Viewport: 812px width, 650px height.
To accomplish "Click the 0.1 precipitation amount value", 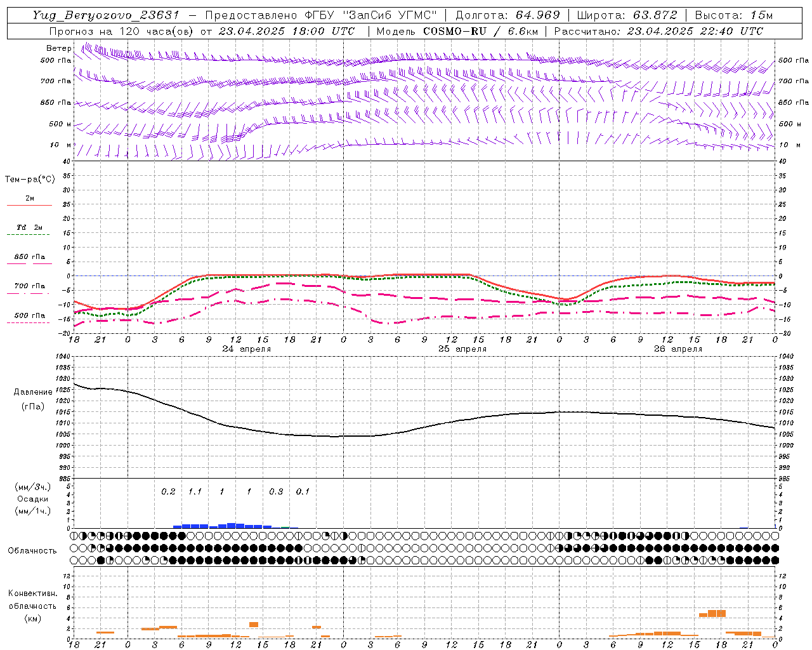I will pyautogui.click(x=303, y=492).
